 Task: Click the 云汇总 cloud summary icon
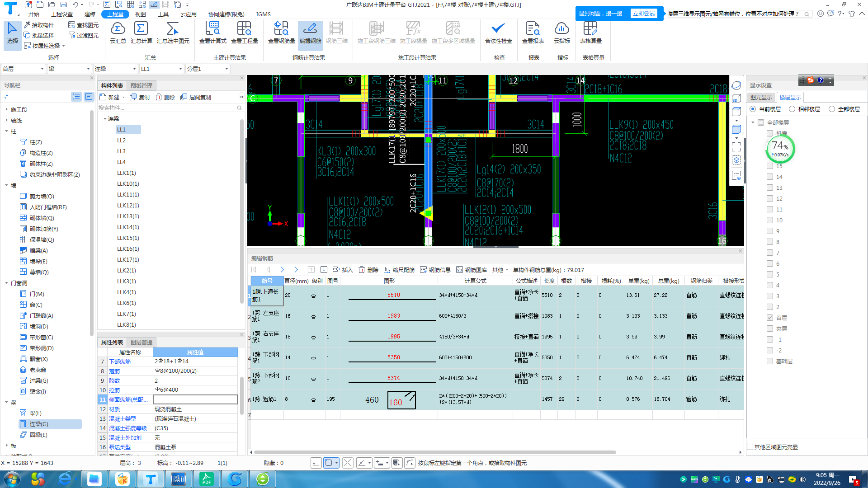[x=118, y=33]
